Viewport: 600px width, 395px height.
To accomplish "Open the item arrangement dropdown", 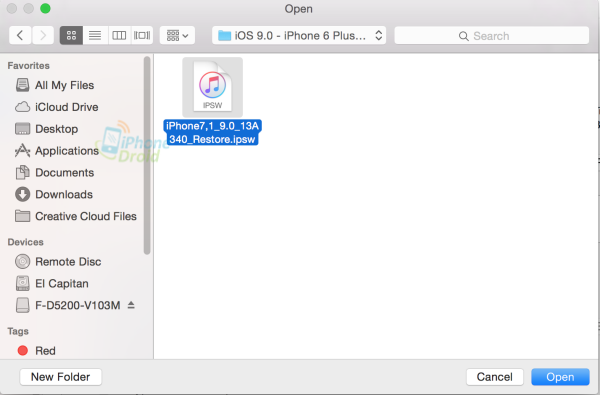I will tap(177, 36).
